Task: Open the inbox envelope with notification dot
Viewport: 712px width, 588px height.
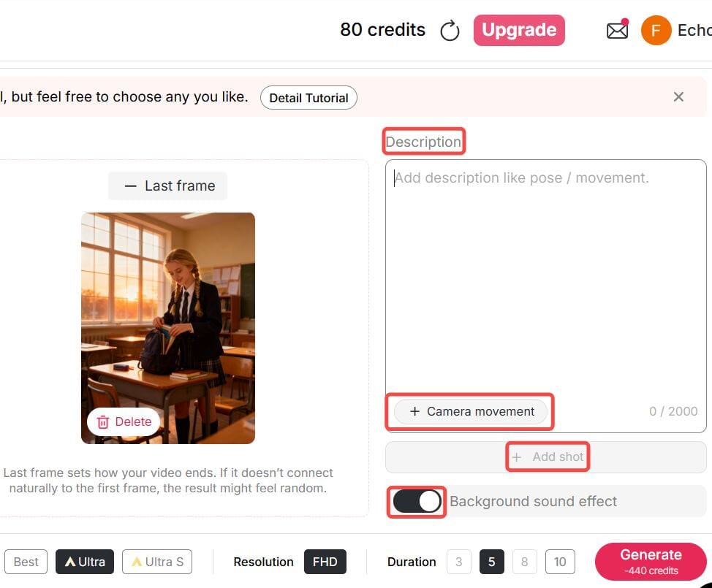Action: (x=617, y=30)
